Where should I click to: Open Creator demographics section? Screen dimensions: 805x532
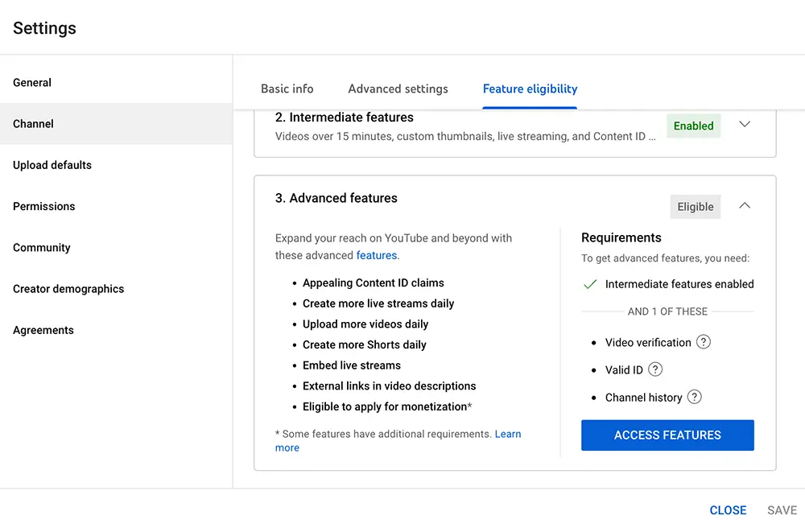coord(68,289)
